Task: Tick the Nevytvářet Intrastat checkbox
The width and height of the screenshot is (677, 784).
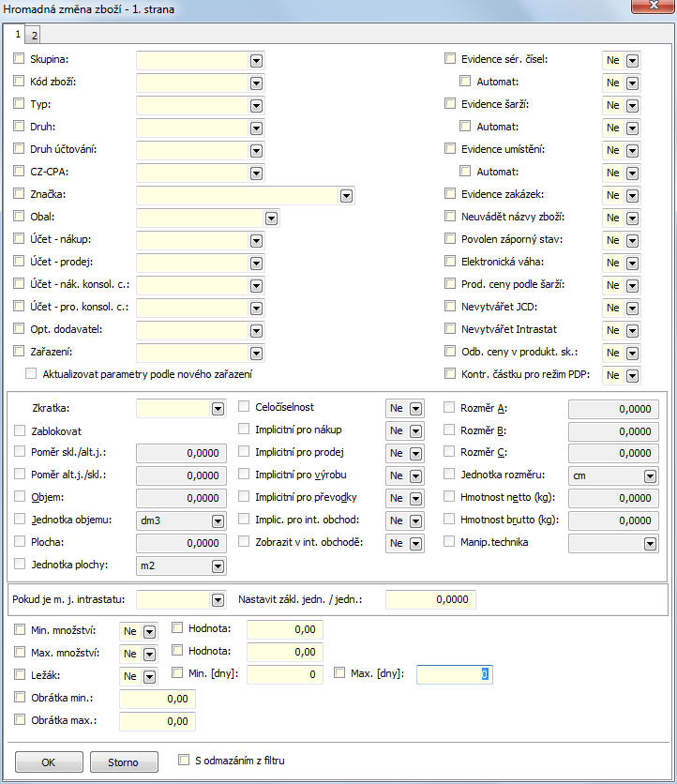Action: pyautogui.click(x=450, y=328)
